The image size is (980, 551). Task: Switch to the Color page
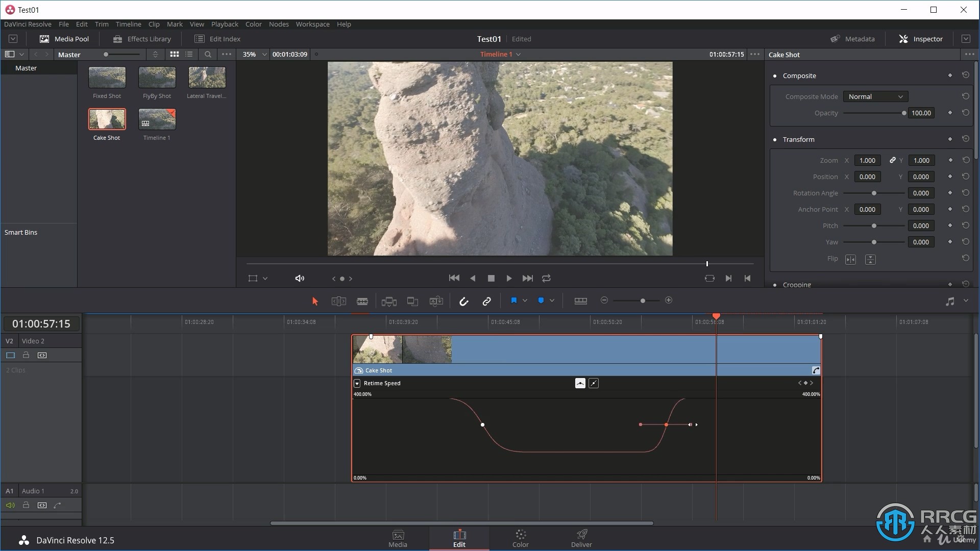[521, 538]
